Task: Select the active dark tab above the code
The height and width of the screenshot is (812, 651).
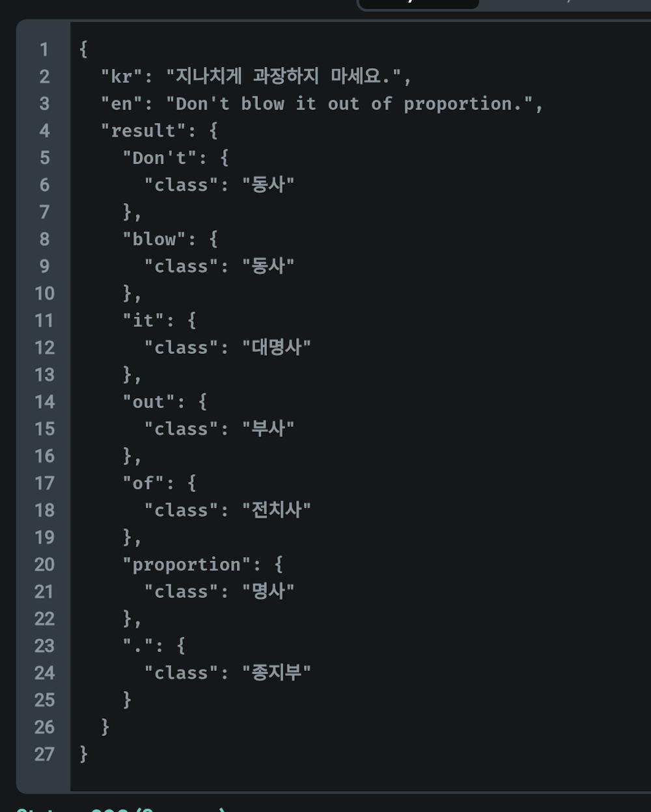Action: (419, 3)
